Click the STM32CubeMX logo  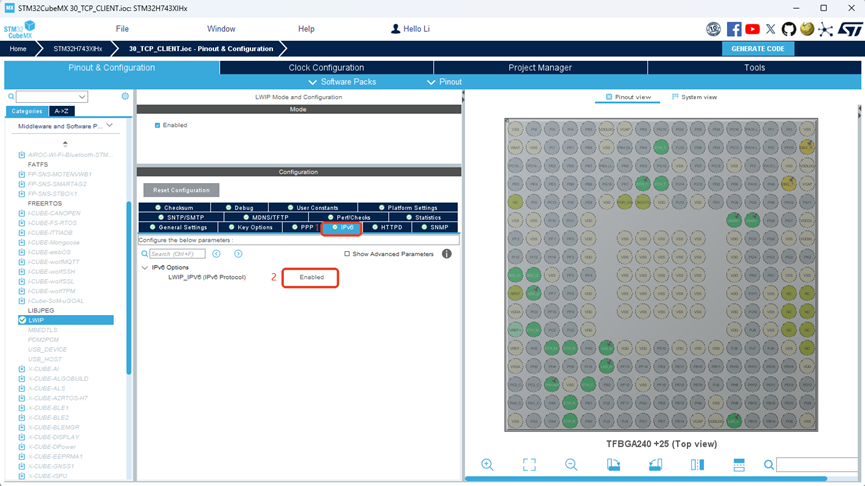[x=20, y=29]
